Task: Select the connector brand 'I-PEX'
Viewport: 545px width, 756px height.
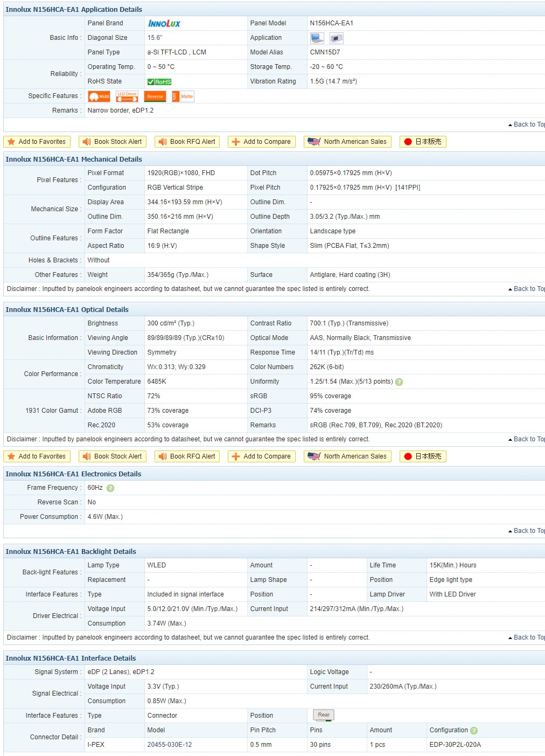Action: tap(96, 745)
